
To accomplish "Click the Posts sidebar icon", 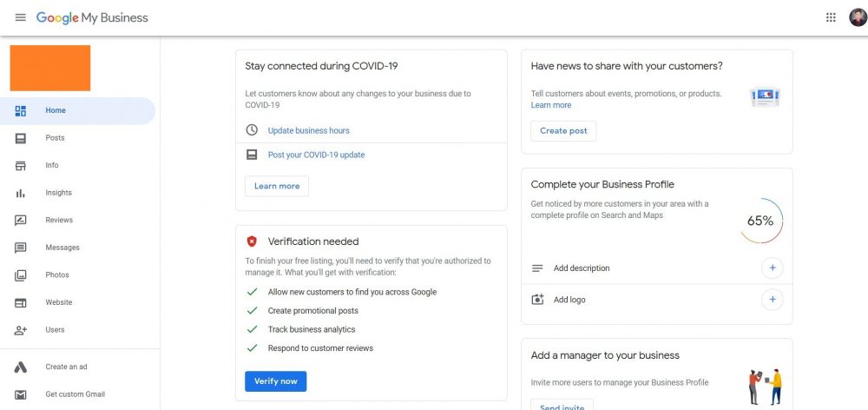I will (21, 138).
